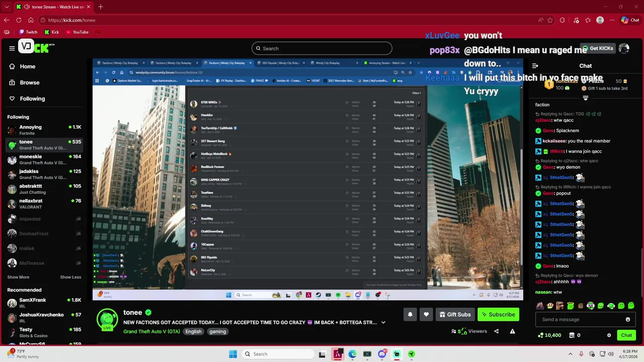644x362 pixels.
Task: Open kckaliseee's username in chat
Action: click(x=554, y=141)
